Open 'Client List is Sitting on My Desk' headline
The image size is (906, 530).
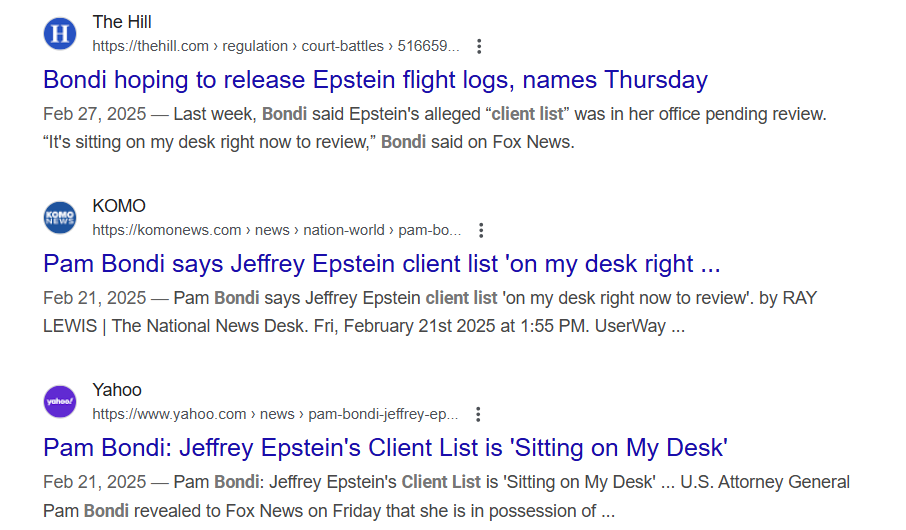[385, 447]
